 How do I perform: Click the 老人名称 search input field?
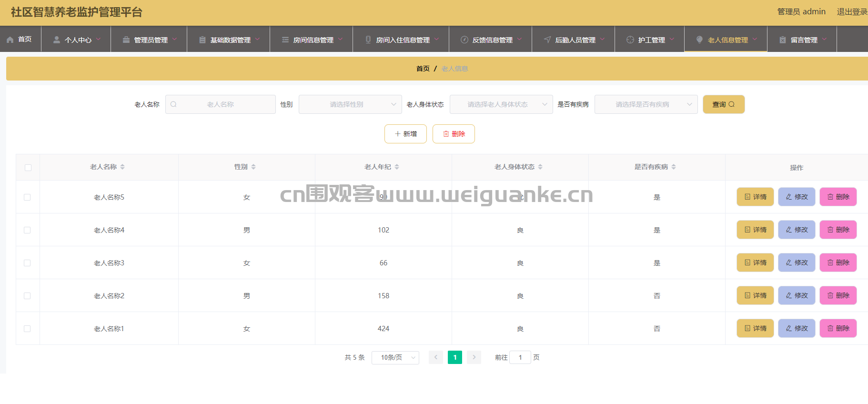point(221,104)
